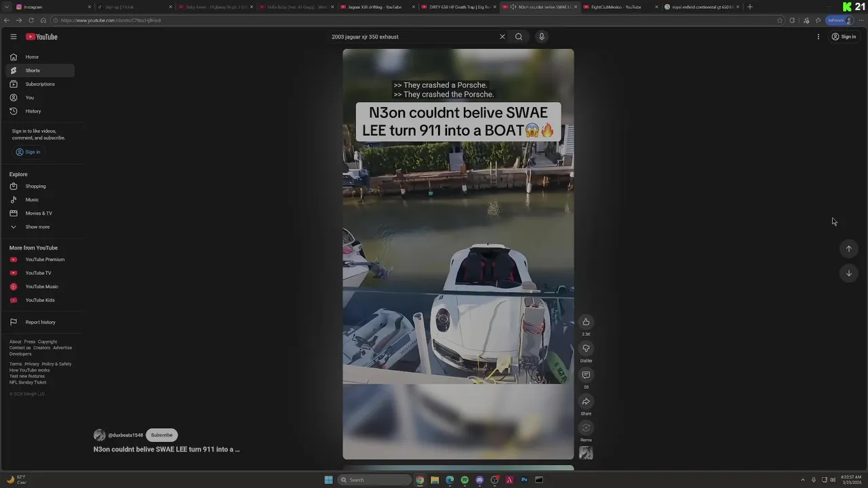Click the taskbar Search box

(375, 480)
